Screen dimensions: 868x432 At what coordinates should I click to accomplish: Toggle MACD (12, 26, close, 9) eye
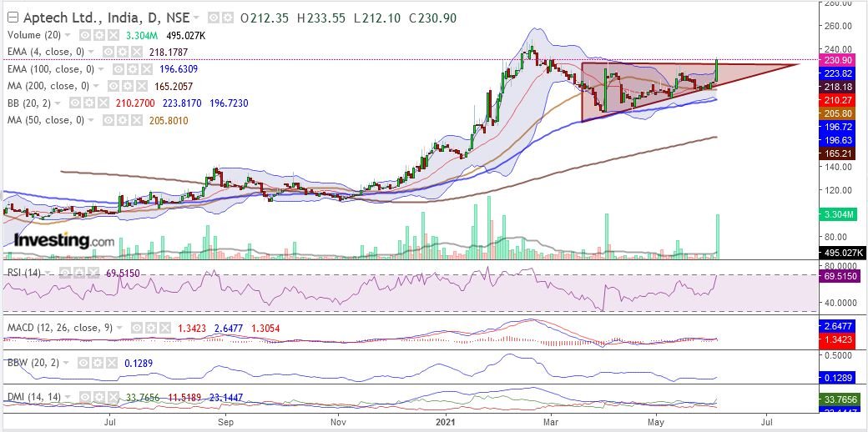pos(136,328)
